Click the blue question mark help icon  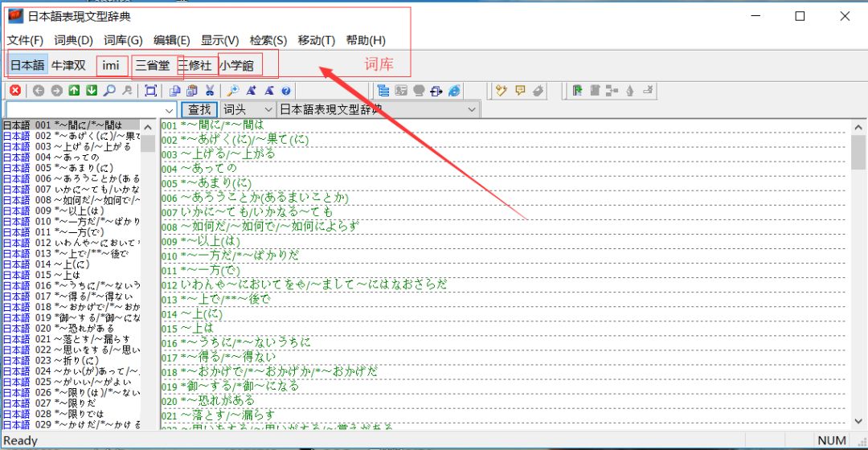[x=286, y=91]
